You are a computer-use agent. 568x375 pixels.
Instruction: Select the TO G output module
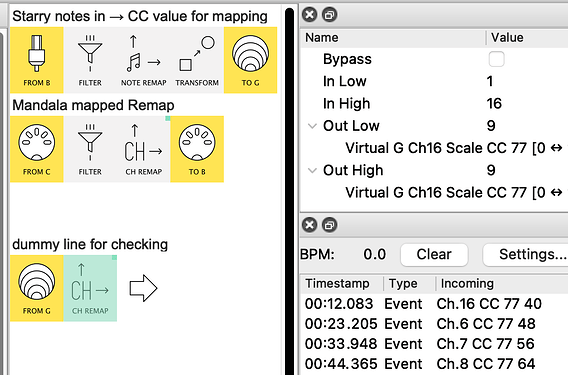click(x=250, y=60)
